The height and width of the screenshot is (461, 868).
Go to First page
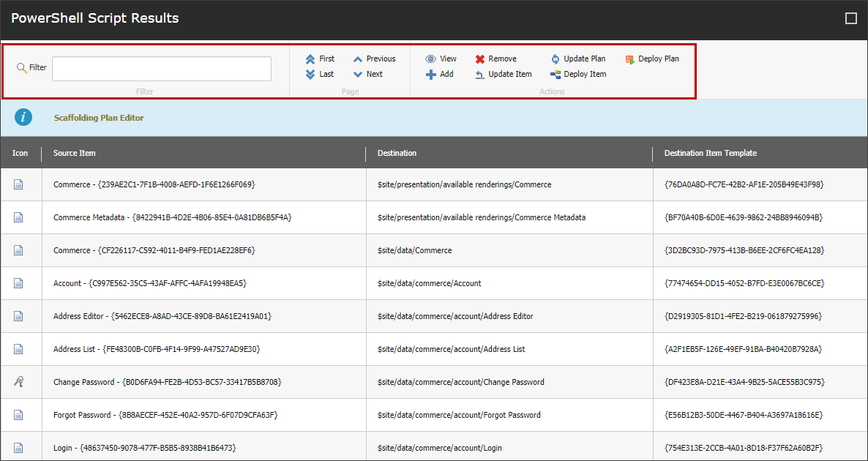[x=320, y=59]
